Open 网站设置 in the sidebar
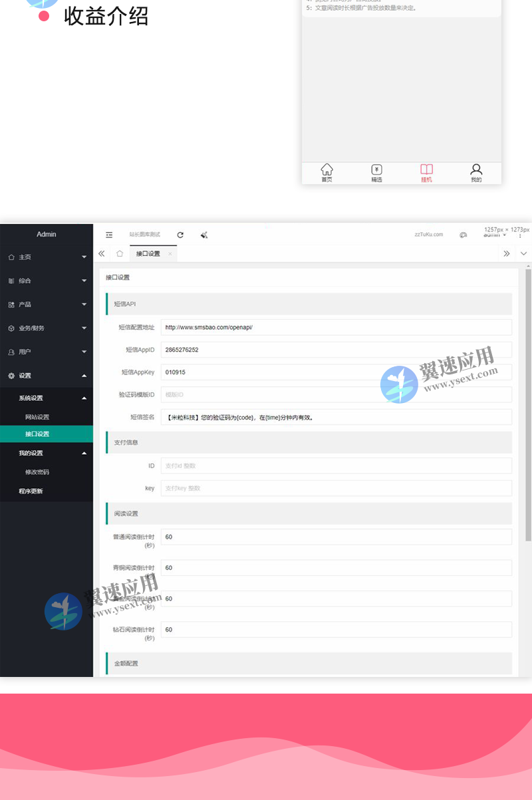532x800 pixels. 37,417
